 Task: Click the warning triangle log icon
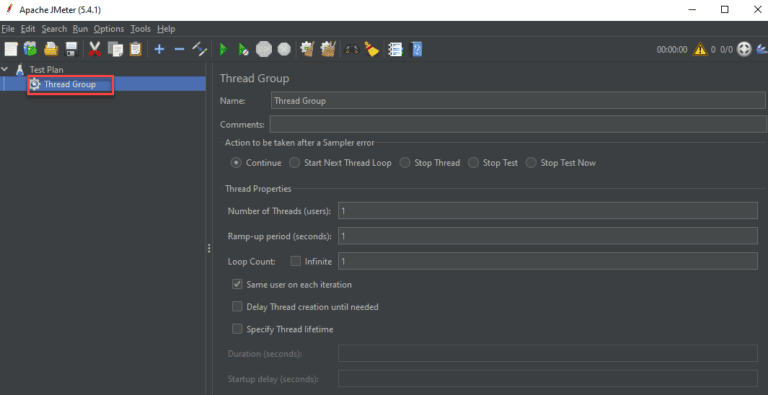[x=700, y=49]
